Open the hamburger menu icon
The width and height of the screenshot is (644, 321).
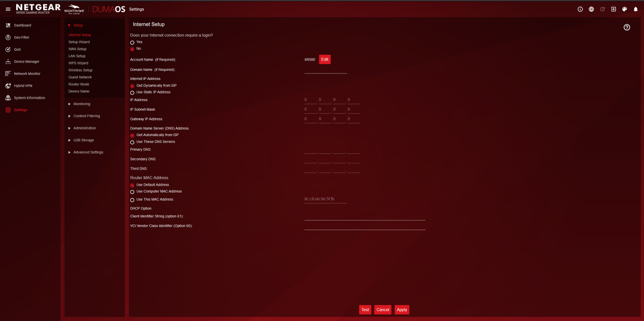(8, 9)
